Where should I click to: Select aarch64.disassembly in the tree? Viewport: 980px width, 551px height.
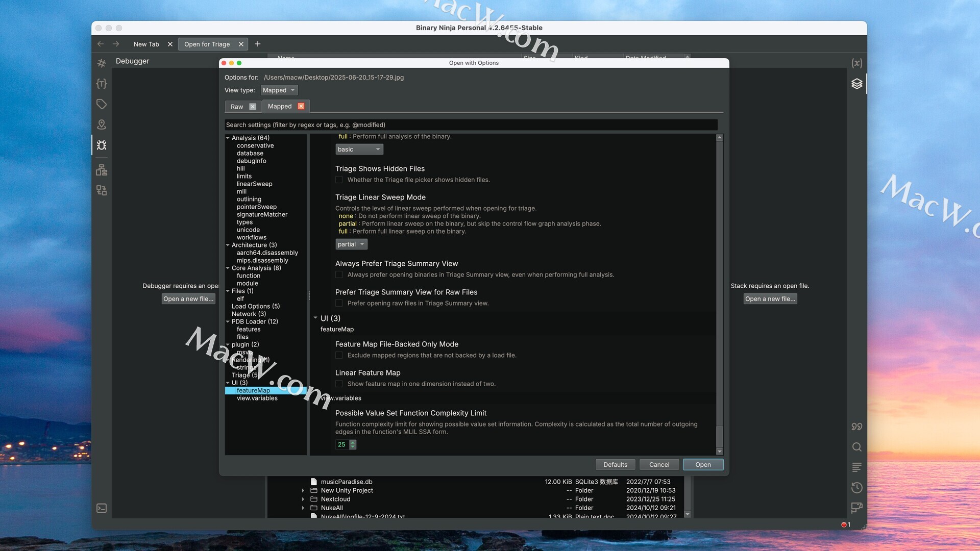[267, 253]
